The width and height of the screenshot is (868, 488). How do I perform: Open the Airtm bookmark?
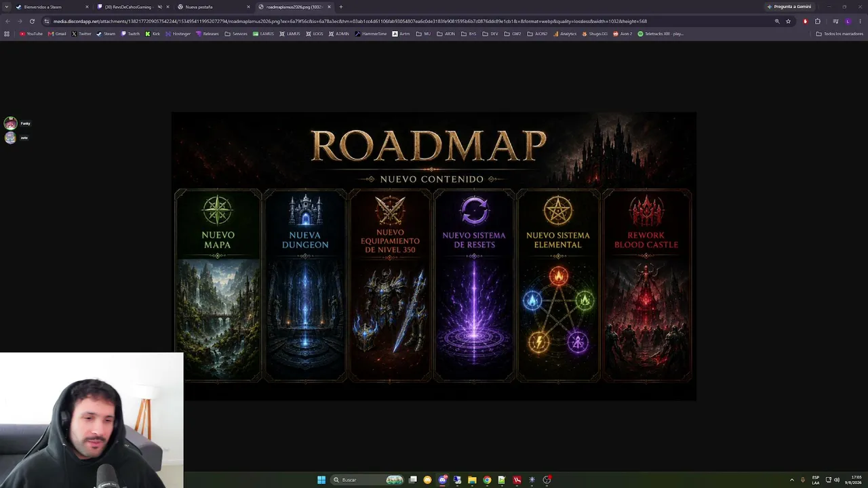(x=401, y=34)
